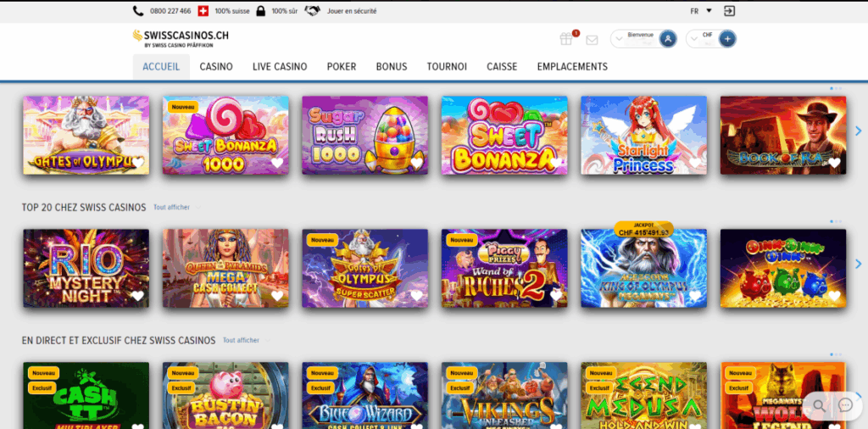Click carousel page dots above exclusive row
This screenshot has height=429, width=868.
click(x=835, y=354)
